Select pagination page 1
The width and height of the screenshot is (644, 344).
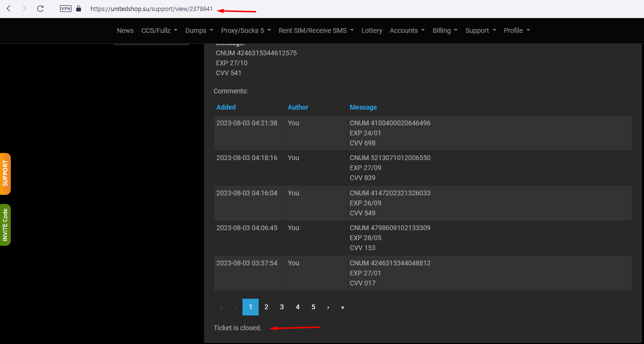click(251, 307)
